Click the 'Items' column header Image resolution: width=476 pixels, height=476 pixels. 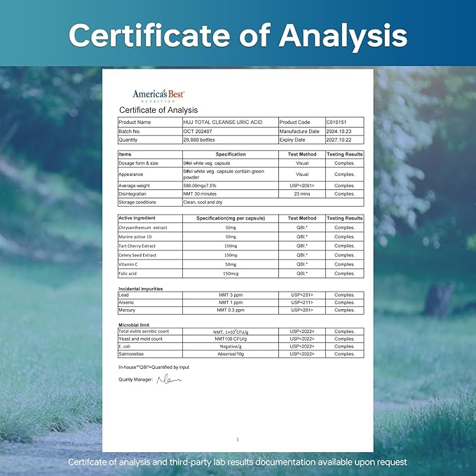(125, 154)
